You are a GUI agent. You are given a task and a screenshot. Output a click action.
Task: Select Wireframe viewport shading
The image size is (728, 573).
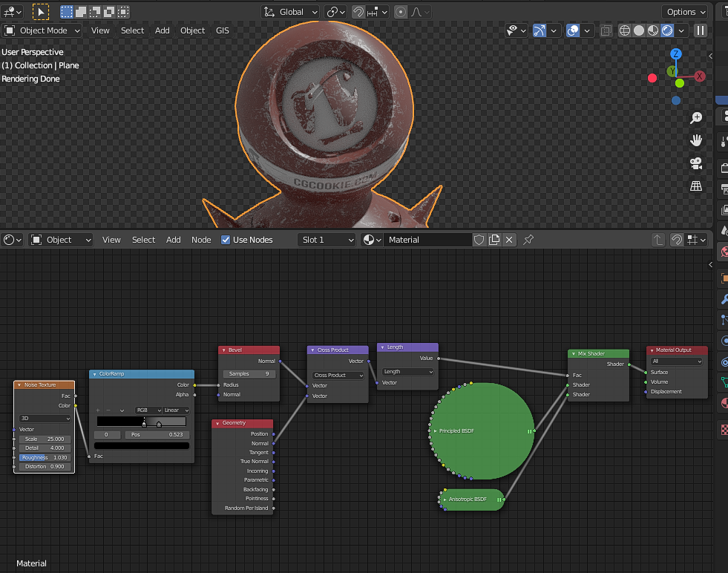pos(625,30)
